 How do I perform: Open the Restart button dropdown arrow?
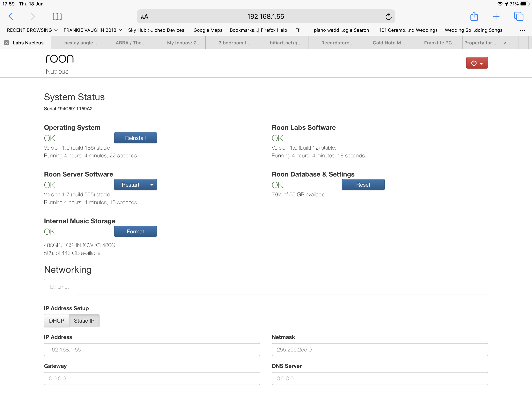152,184
